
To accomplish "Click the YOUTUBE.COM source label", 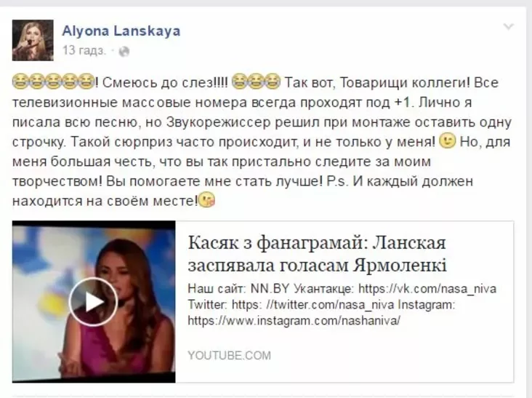I will [x=230, y=356].
